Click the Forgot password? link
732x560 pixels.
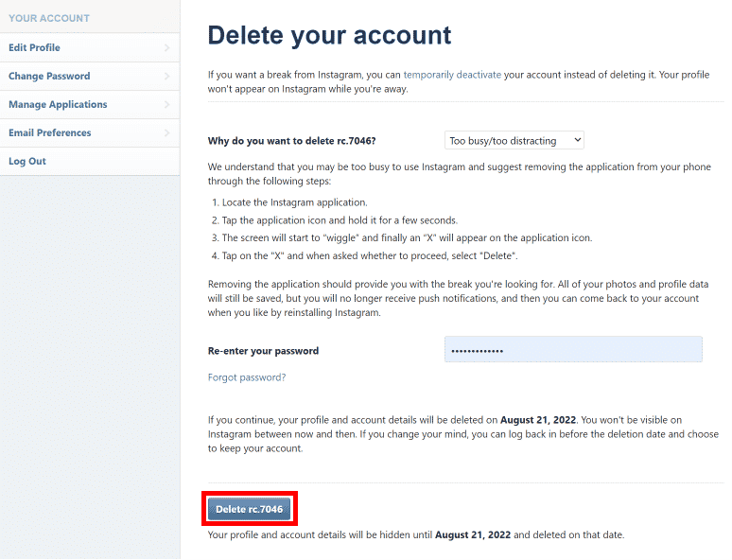point(247,377)
